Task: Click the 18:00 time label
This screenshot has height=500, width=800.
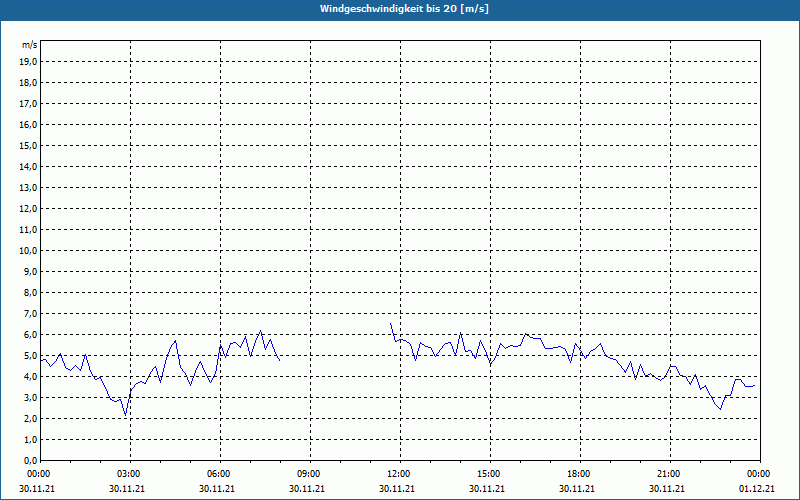Action: [580, 474]
